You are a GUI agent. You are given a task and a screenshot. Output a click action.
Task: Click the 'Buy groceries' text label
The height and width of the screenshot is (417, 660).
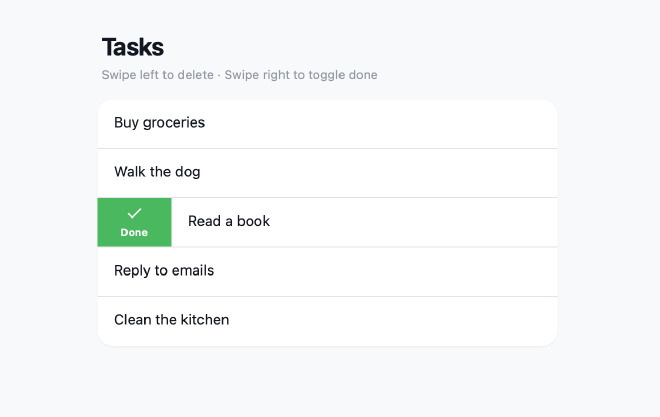pos(159,123)
